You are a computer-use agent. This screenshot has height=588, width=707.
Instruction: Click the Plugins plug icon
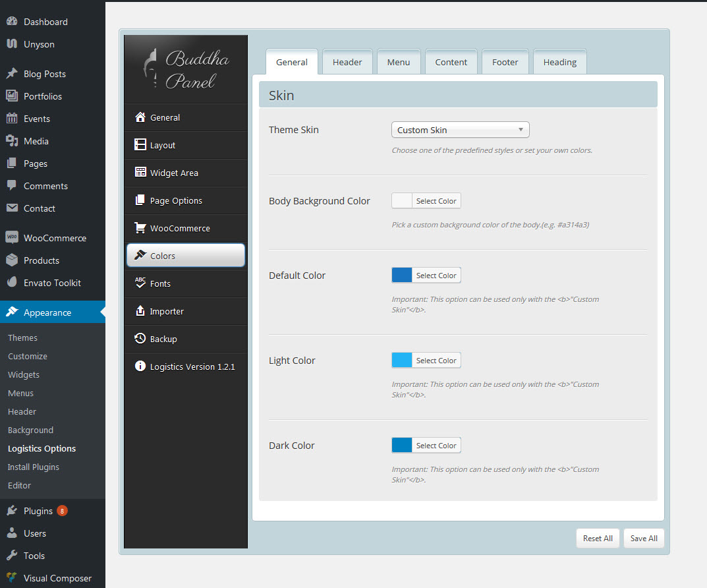(x=12, y=510)
